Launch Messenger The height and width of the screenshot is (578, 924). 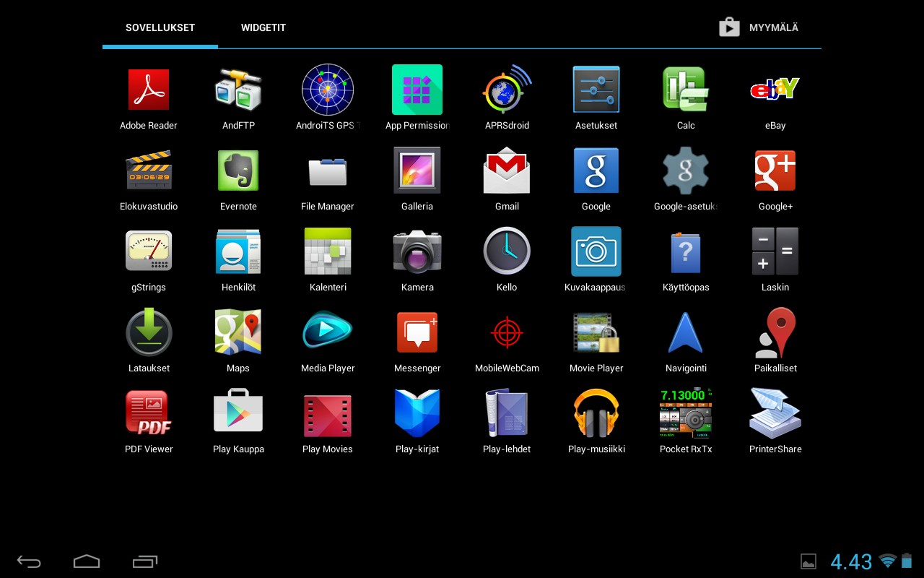(x=417, y=332)
